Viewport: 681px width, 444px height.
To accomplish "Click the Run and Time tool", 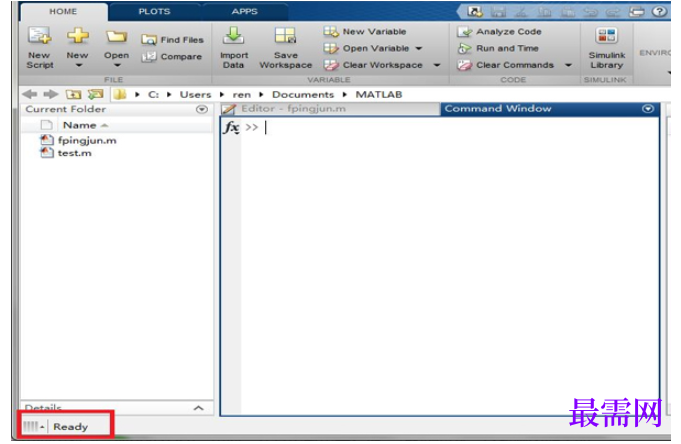I will pyautogui.click(x=498, y=48).
